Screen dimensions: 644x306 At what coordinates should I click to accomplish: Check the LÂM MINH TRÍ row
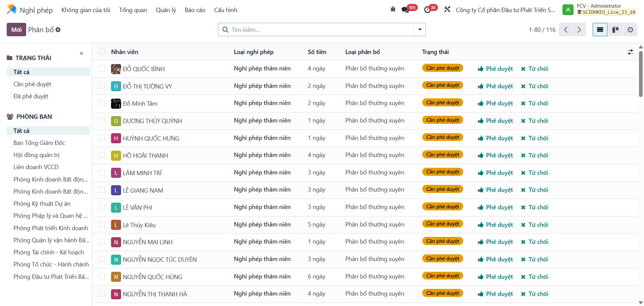point(102,172)
